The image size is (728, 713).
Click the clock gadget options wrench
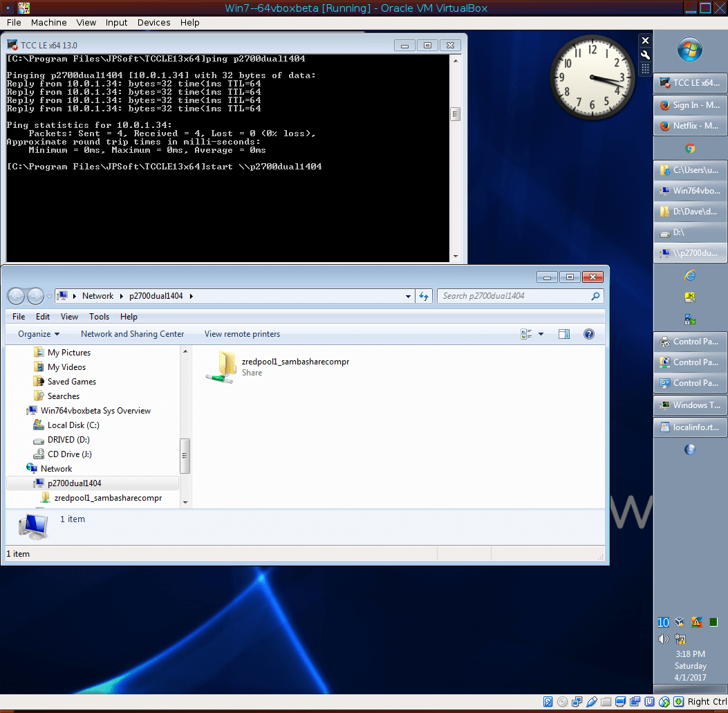pyautogui.click(x=645, y=55)
